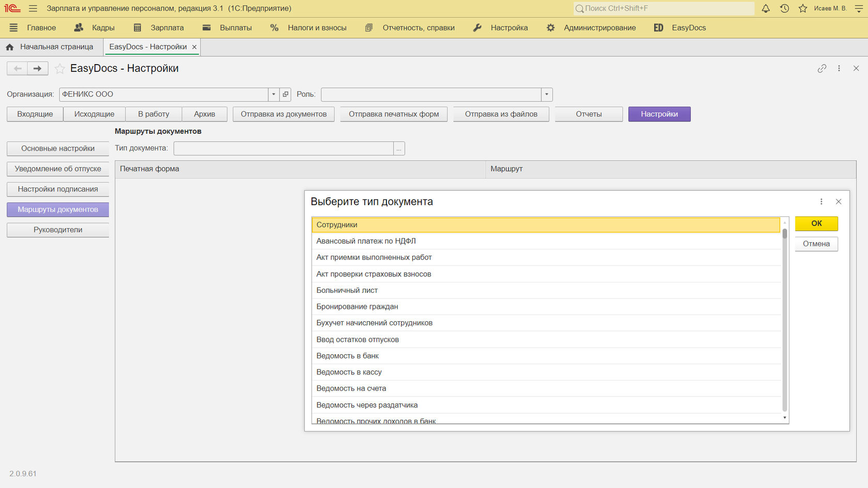The height and width of the screenshot is (488, 868).
Task: Switch to the Входящие tab
Action: (35, 114)
